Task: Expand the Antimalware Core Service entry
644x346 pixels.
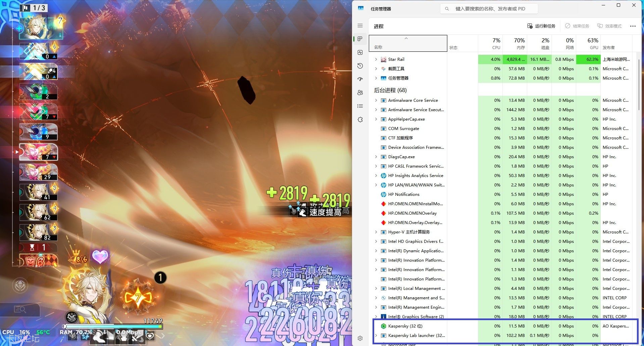Action: click(x=376, y=100)
